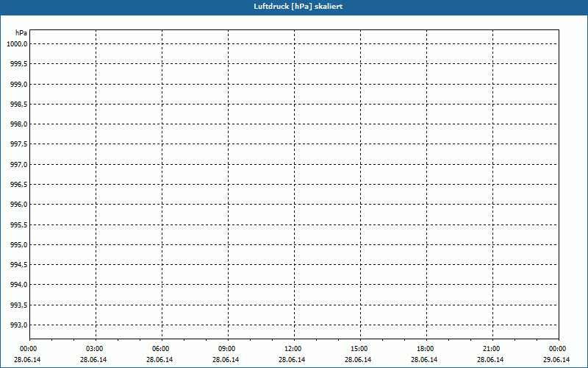Image resolution: width=588 pixels, height=368 pixels.
Task: Select the 15:00 time marker
Action: (359, 349)
